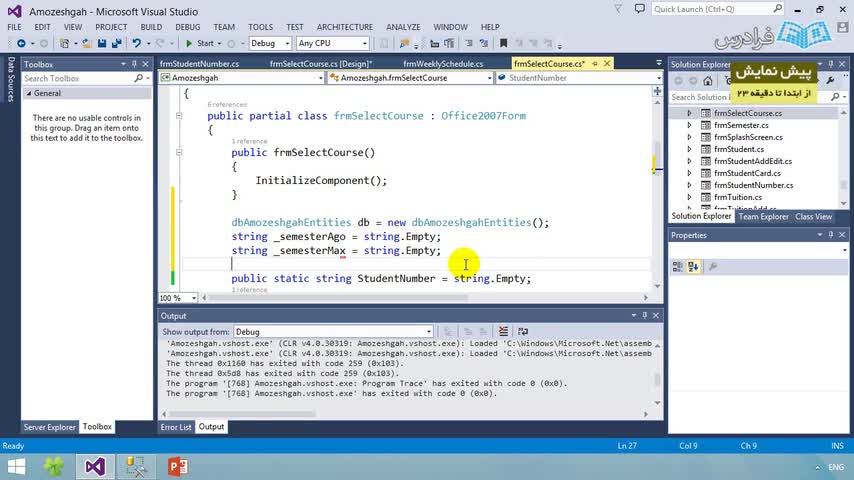
Task: Click the Solution Explorer properties wrench icon
Action: pyautogui.click(x=831, y=80)
